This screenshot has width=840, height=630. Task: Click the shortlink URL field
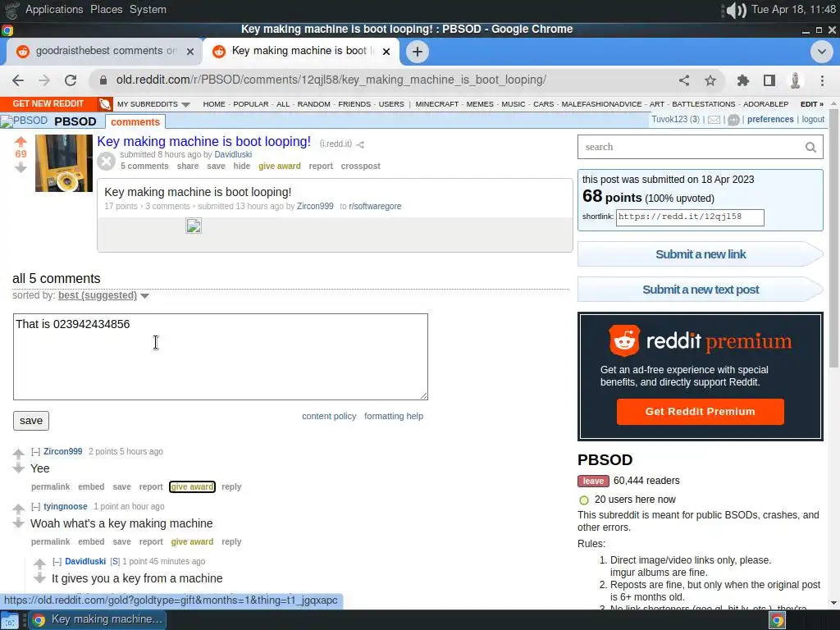pos(690,217)
